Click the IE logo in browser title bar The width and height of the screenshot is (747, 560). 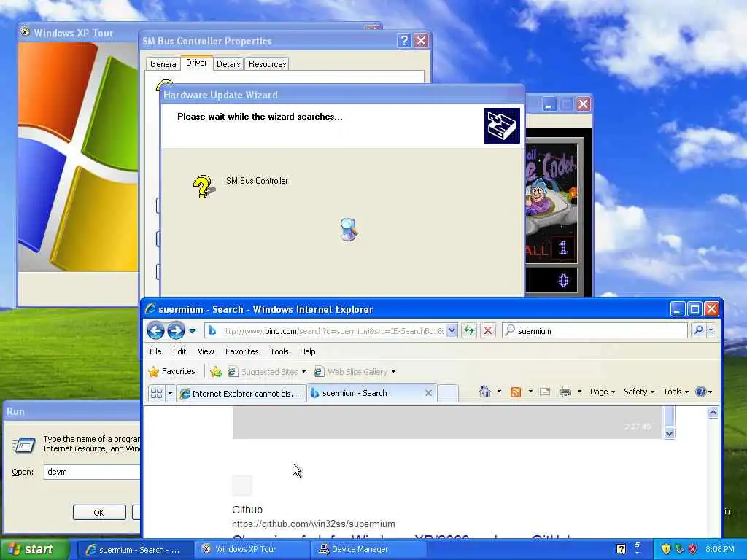click(150, 309)
